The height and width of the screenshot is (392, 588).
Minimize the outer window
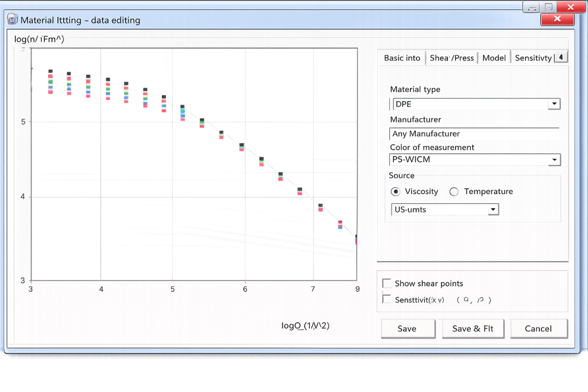click(531, 7)
